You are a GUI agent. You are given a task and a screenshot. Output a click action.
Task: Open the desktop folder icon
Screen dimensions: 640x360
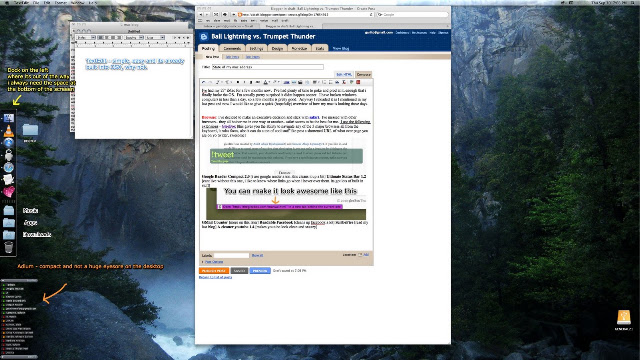[x=30, y=131]
